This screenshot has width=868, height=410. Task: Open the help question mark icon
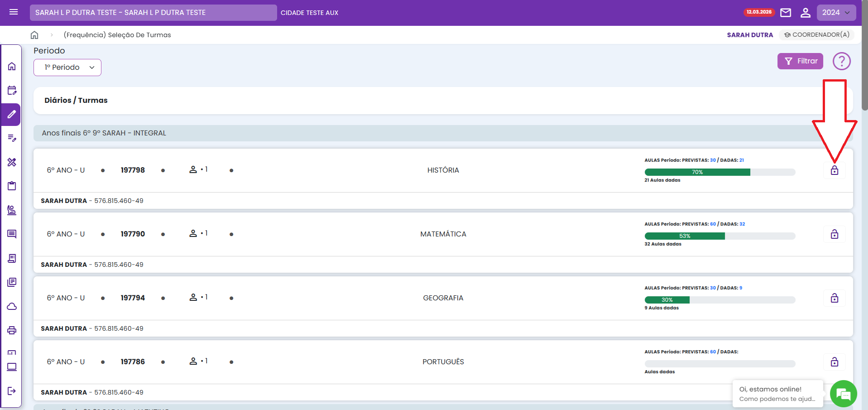(841, 61)
